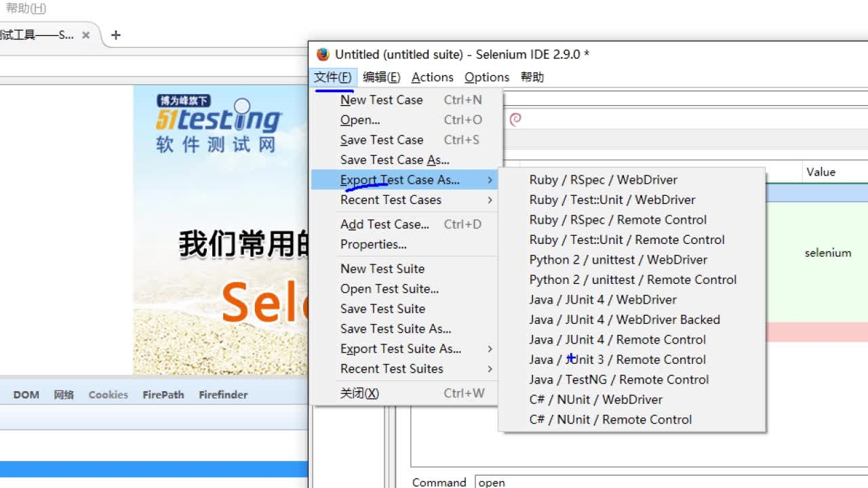Export as Python 2 / unittest / WebDriver
Viewport: 868px width, 488px height.
(632, 260)
